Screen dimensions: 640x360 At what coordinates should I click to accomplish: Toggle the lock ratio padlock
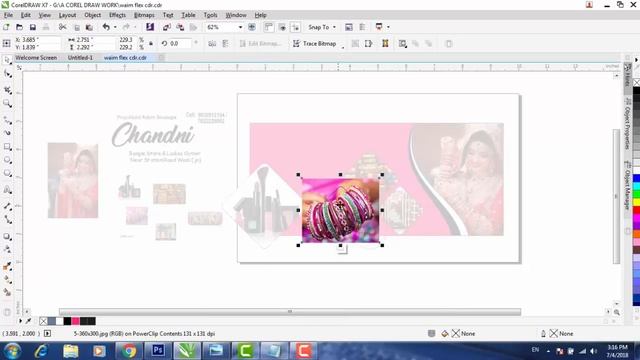click(151, 43)
